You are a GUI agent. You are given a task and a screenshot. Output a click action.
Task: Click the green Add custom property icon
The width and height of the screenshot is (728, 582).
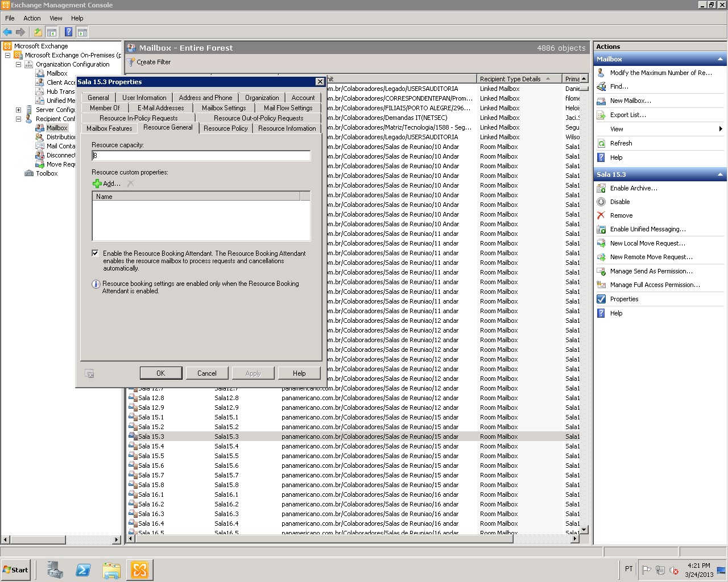tap(97, 184)
